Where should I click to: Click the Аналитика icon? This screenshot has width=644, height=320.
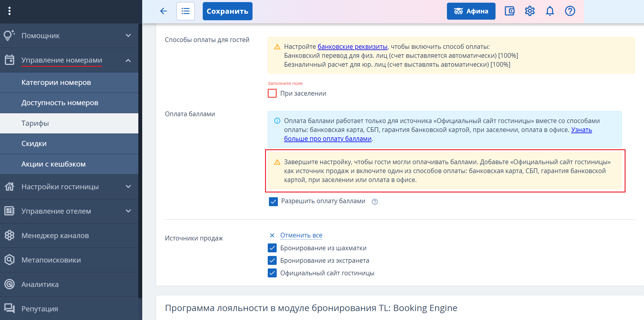(x=10, y=284)
